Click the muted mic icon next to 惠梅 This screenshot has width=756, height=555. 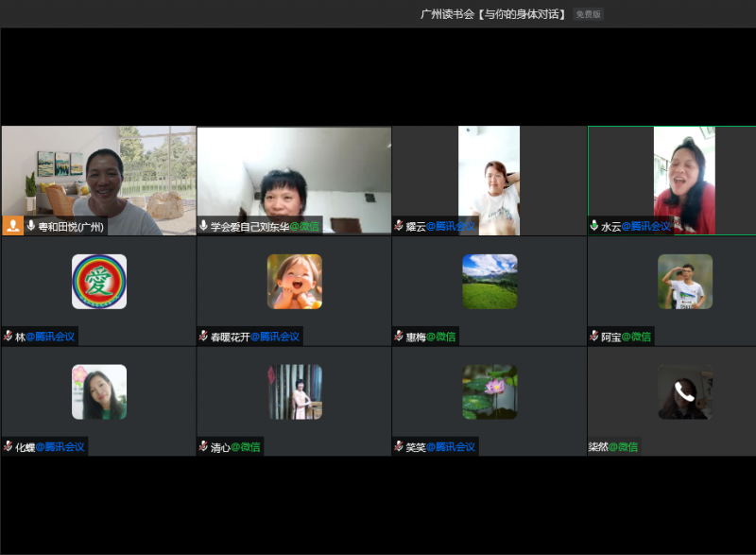[x=399, y=337]
